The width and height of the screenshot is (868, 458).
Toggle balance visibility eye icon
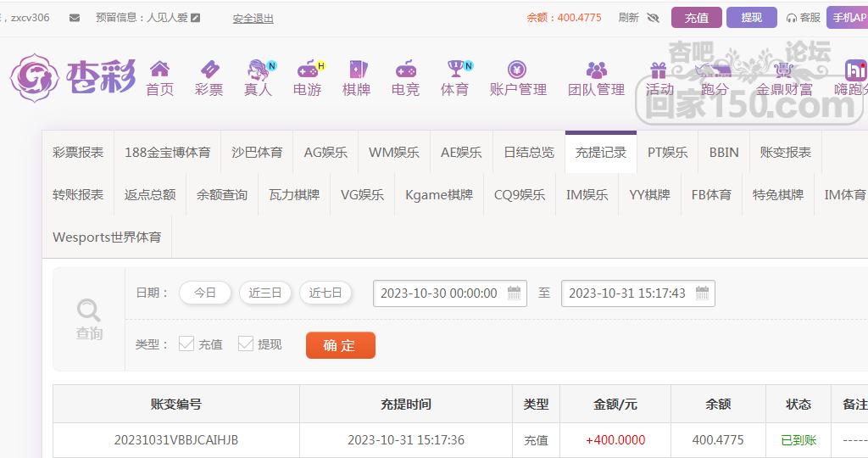[x=652, y=18]
